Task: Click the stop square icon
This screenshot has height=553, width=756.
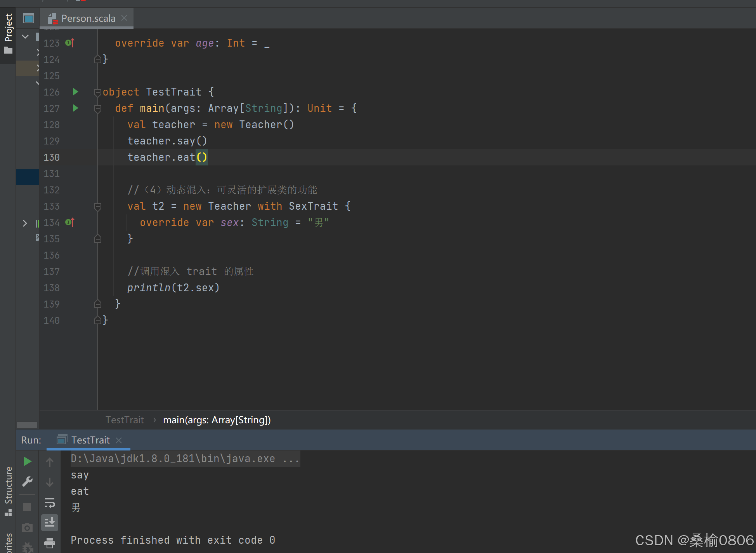Action: (x=27, y=507)
